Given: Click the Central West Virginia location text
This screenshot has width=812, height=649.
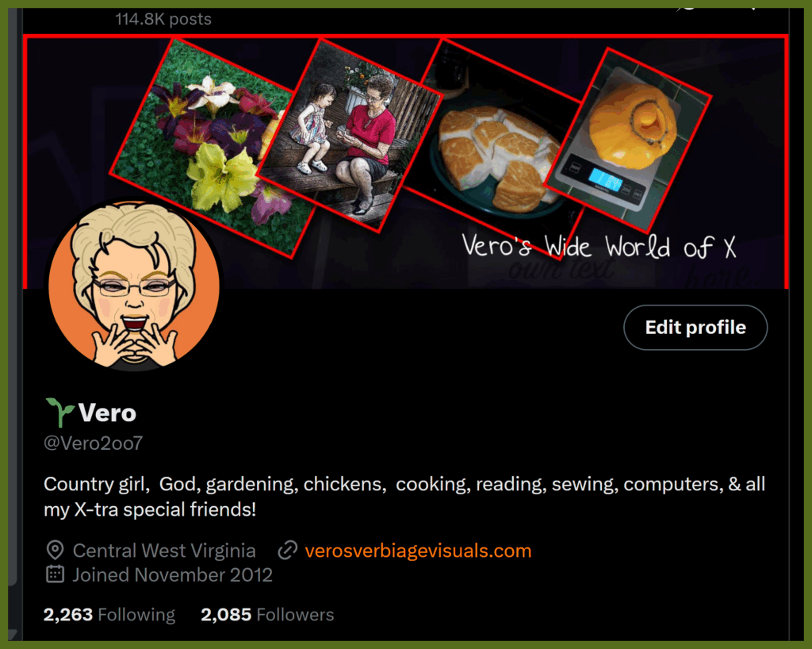Looking at the screenshot, I should (164, 551).
